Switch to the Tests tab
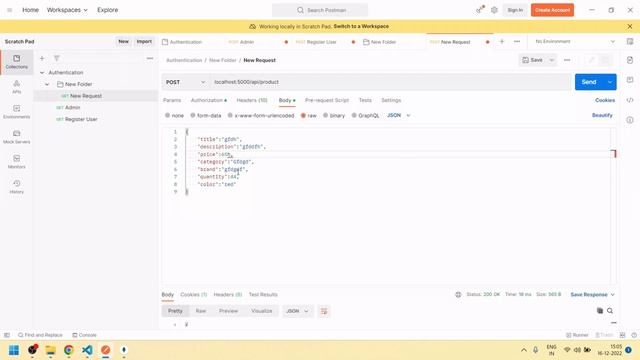This screenshot has width=640, height=360. point(365,100)
